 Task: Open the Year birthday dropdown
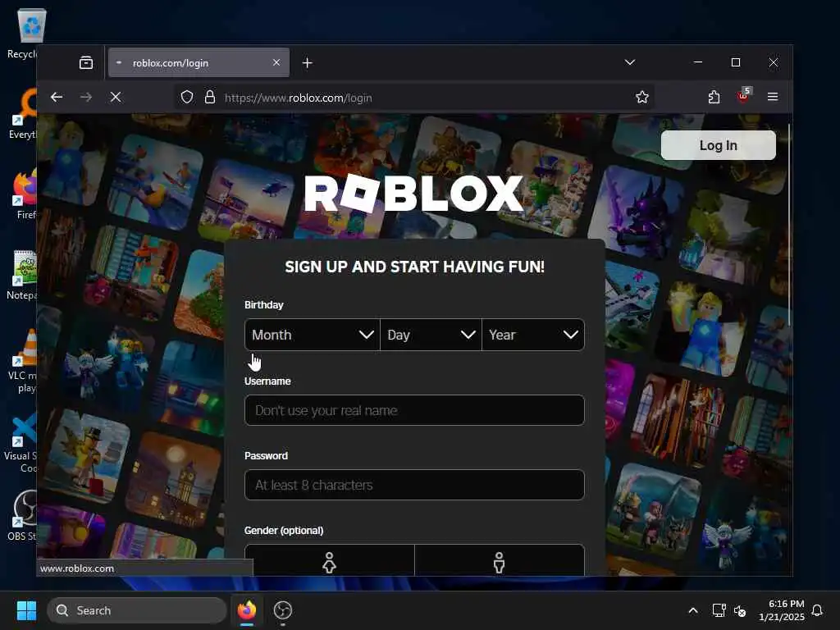click(533, 335)
